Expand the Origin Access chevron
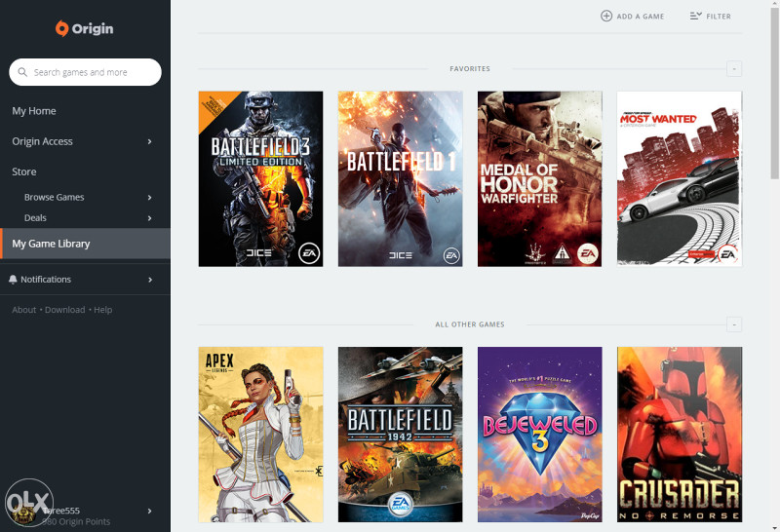 [x=150, y=141]
